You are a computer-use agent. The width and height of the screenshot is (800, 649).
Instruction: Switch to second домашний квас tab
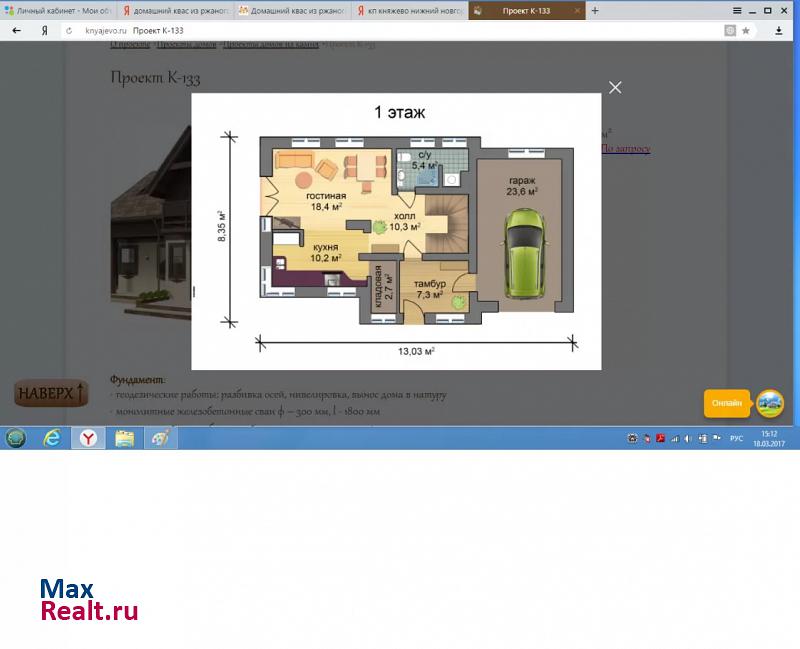pyautogui.click(x=290, y=11)
